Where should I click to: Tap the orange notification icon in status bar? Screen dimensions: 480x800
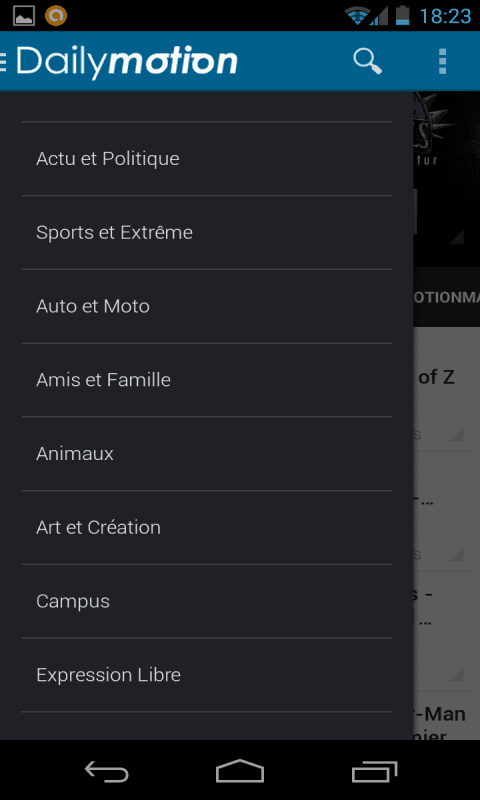point(56,16)
